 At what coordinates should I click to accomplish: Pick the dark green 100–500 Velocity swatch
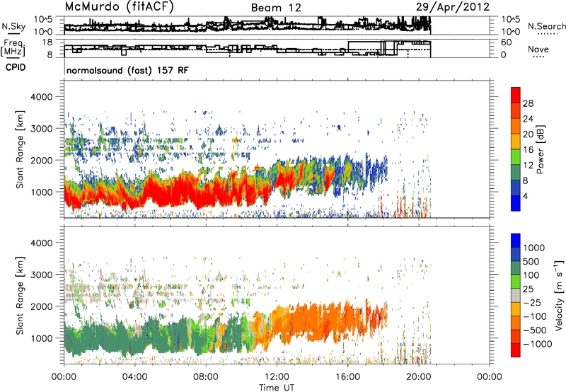click(516, 268)
